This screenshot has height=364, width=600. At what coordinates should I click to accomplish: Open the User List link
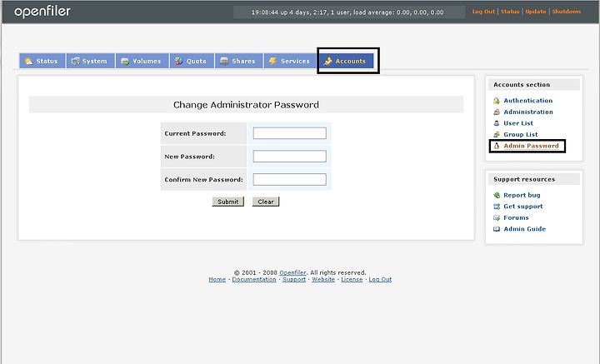[518, 123]
